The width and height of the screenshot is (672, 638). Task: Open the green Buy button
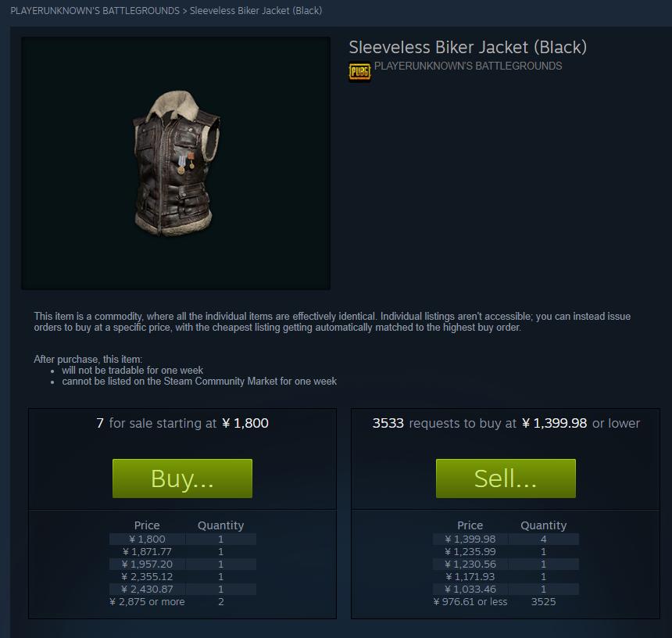tap(182, 478)
